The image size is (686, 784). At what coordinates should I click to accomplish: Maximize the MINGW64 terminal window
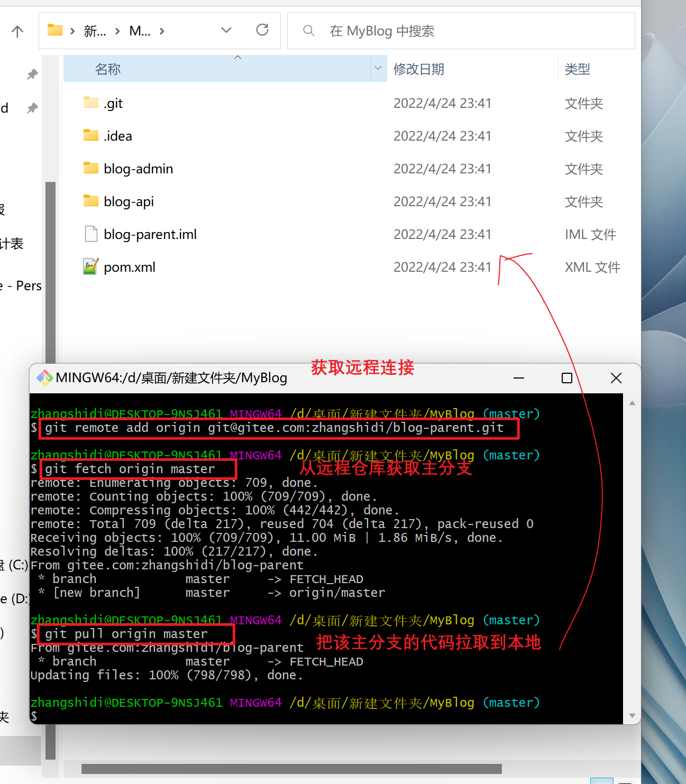click(567, 378)
